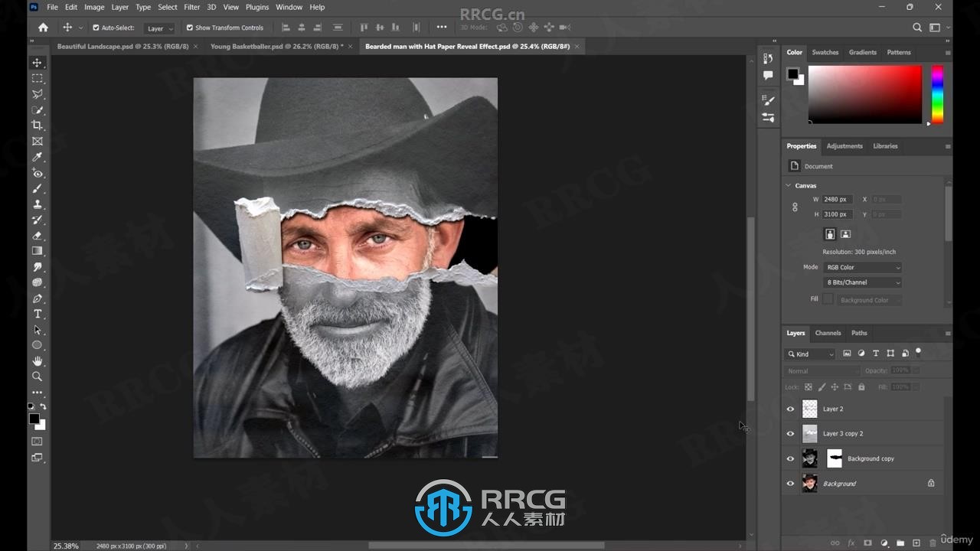Click Create new adjustment layer icon
The width and height of the screenshot is (980, 551).
(x=884, y=543)
